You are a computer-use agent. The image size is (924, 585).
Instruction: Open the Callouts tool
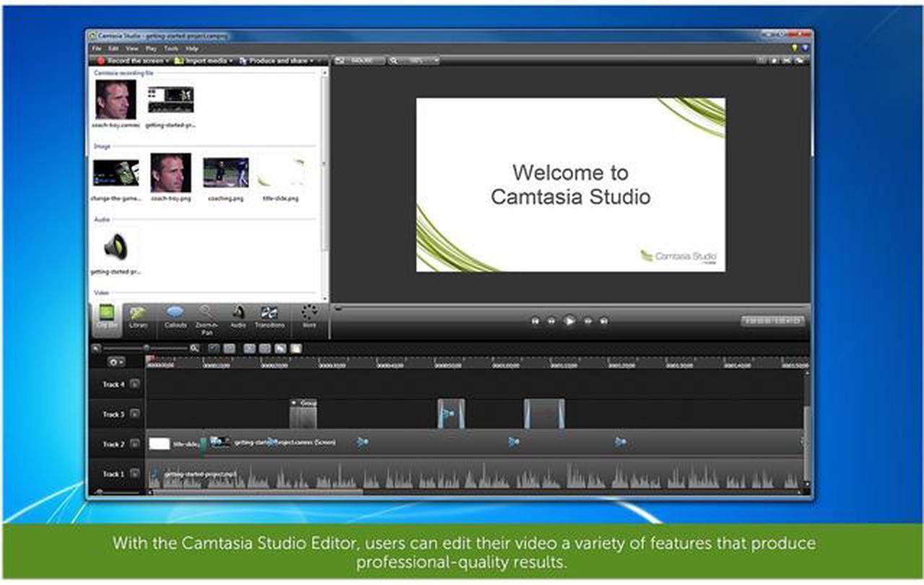(175, 317)
